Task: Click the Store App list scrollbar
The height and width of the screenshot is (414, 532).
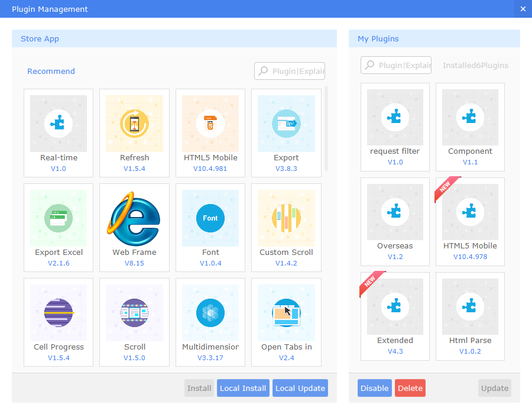Action: [x=326, y=128]
